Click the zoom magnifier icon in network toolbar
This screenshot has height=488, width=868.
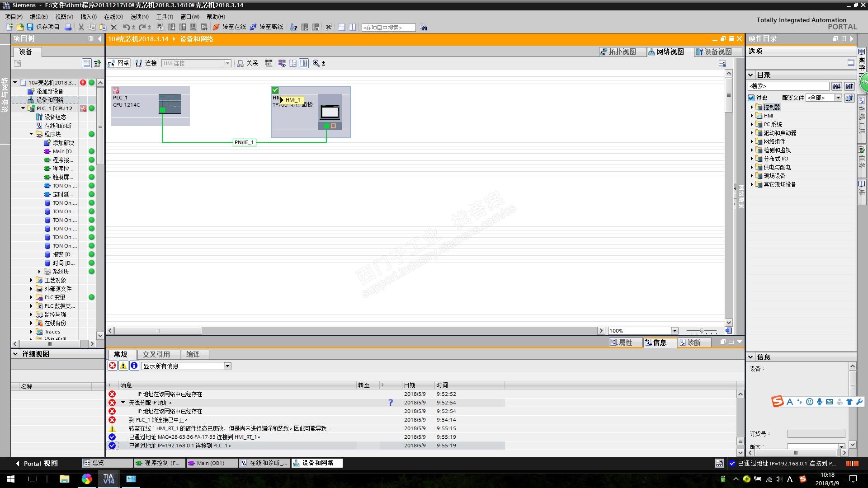click(x=316, y=63)
